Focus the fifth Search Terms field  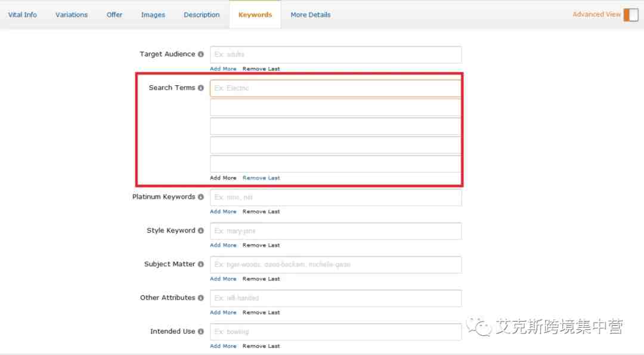click(336, 164)
